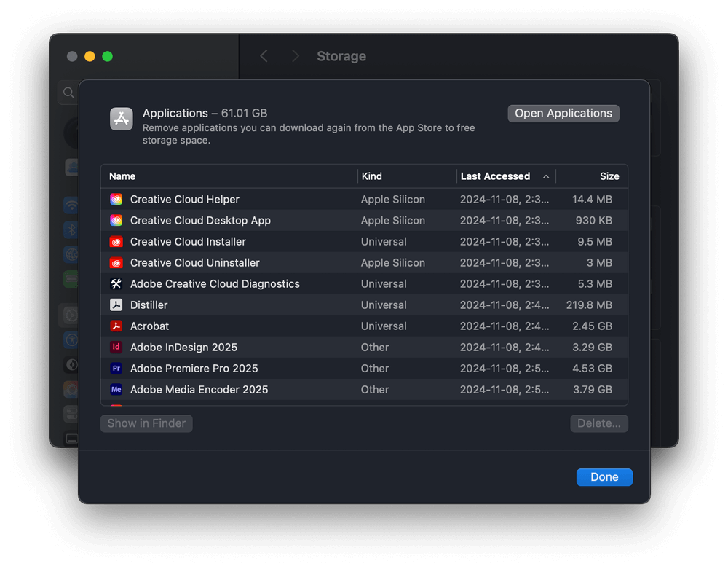Click the green window zoom button
Image resolution: width=728 pixels, height=569 pixels.
(x=108, y=57)
